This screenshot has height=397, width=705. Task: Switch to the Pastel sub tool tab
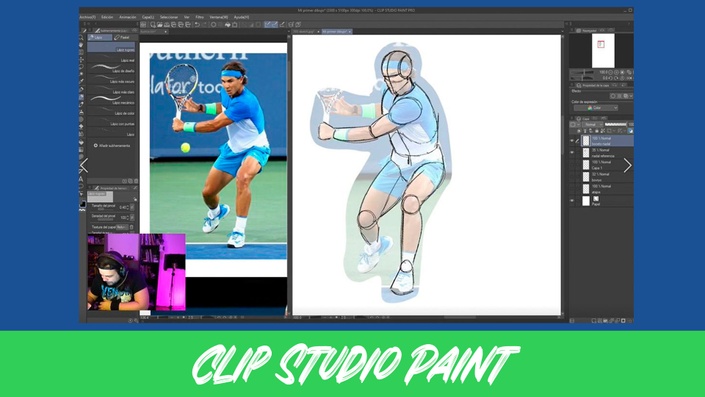tap(123, 37)
